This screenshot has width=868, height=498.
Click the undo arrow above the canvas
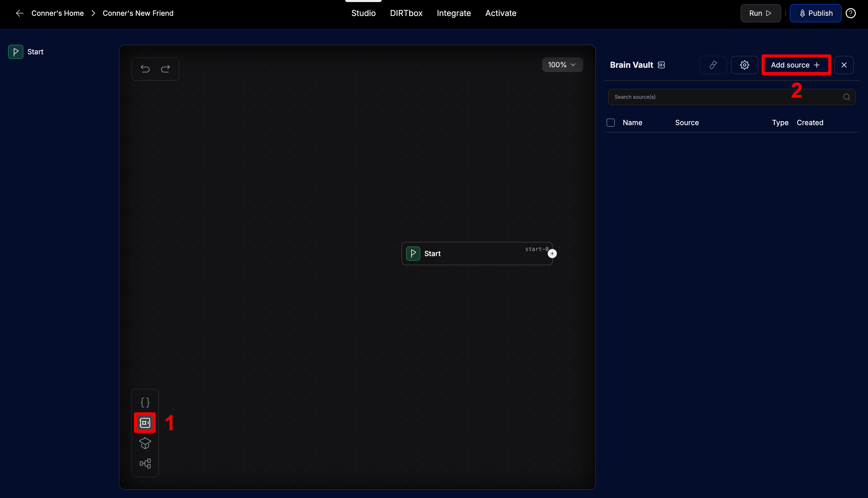click(145, 69)
